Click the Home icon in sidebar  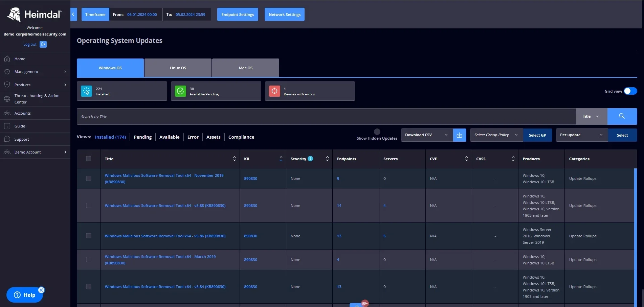click(x=7, y=59)
